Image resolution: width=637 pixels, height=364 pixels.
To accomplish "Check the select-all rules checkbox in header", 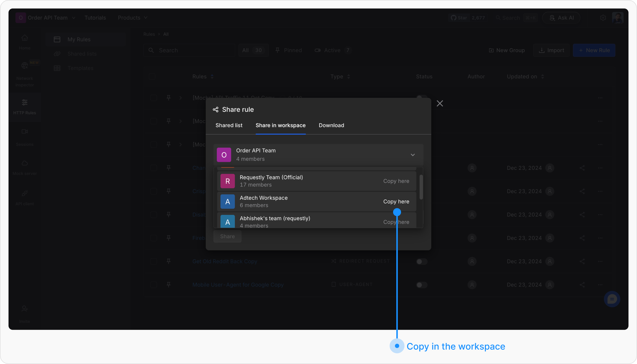I will coord(152,77).
